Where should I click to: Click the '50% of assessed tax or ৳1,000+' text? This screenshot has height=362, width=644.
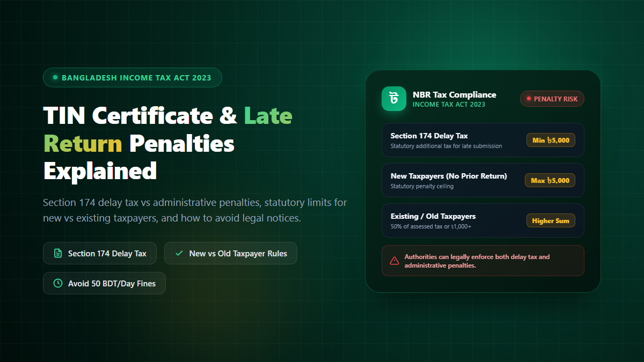431,226
